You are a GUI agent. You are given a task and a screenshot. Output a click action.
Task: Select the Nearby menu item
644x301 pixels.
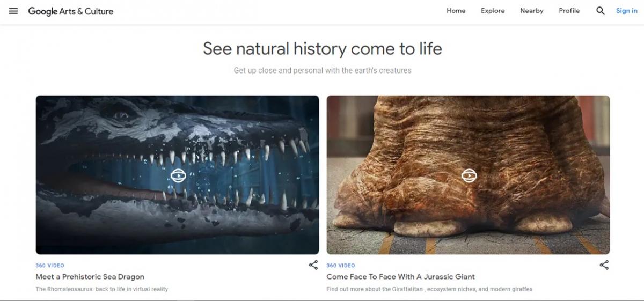coord(532,11)
